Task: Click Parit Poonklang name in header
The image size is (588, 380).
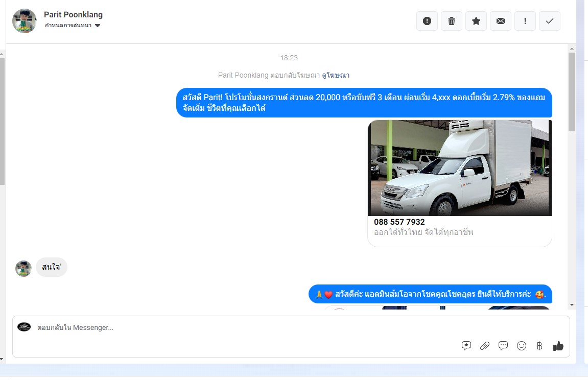Action: pos(73,15)
